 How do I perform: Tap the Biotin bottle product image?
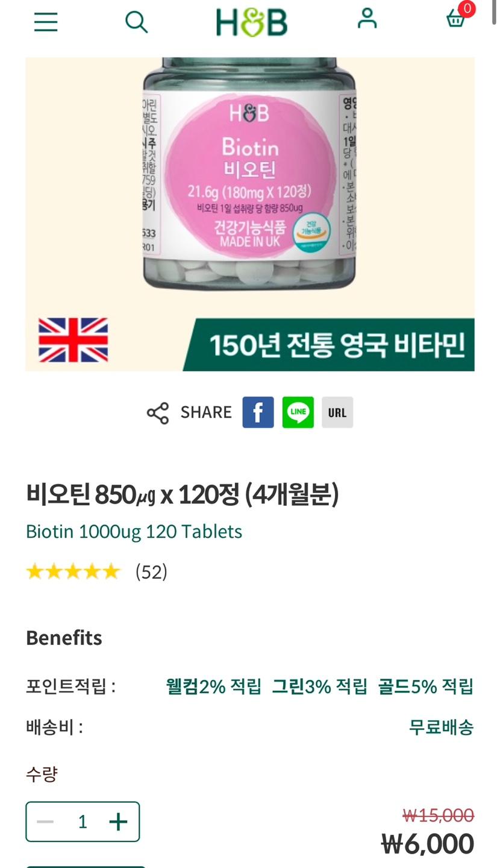click(x=249, y=175)
